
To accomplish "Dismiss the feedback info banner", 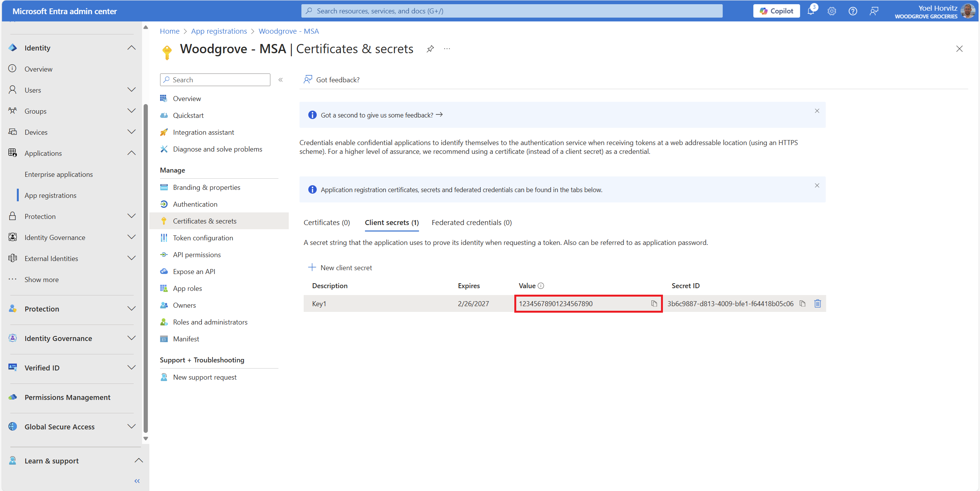I will [817, 111].
